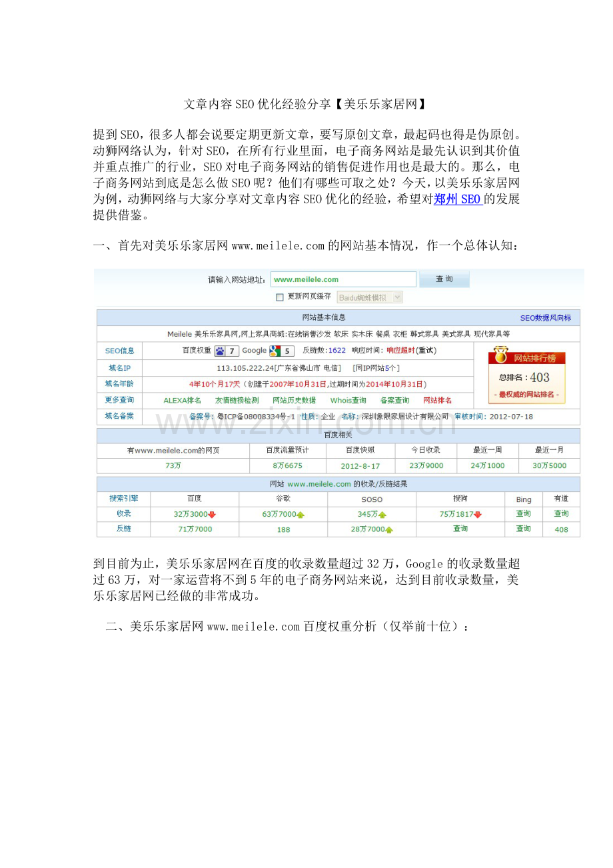Click the 域名IP row label
613x868 pixels.
[120, 368]
